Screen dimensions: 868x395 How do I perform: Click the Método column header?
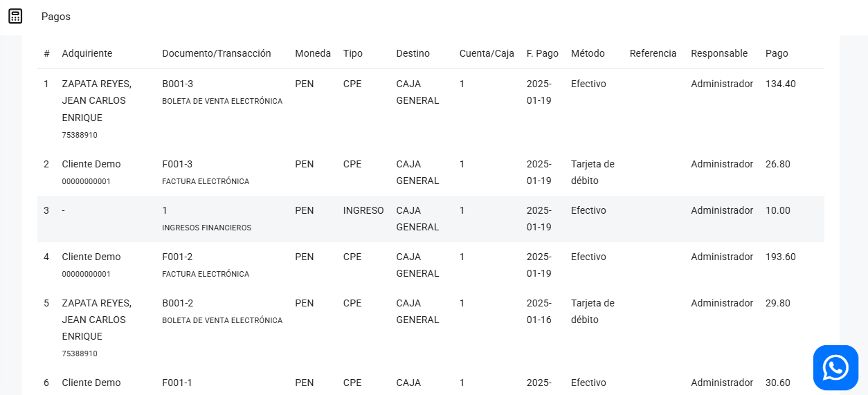588,53
